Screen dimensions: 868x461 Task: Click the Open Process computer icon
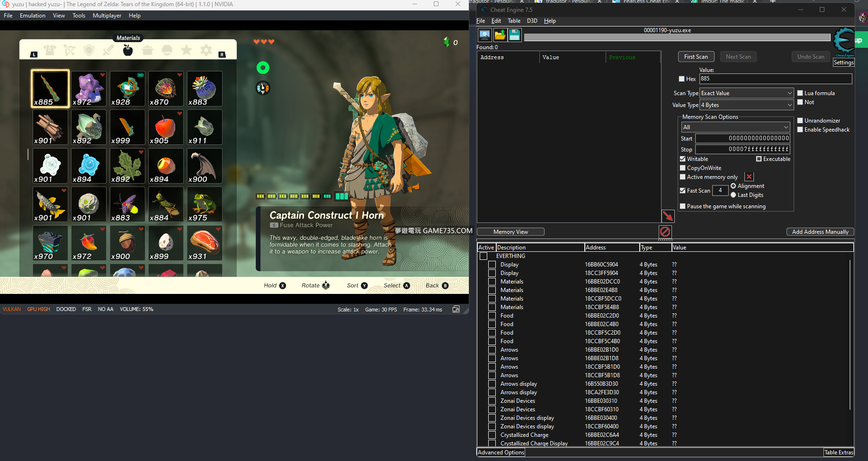[x=484, y=35]
